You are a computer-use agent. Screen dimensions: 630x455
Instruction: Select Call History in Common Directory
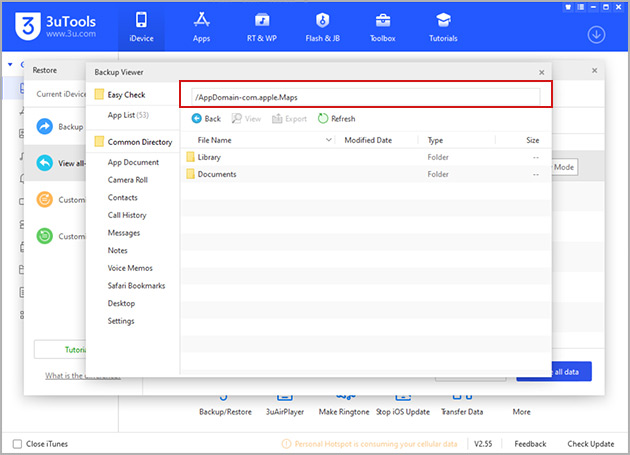[127, 215]
